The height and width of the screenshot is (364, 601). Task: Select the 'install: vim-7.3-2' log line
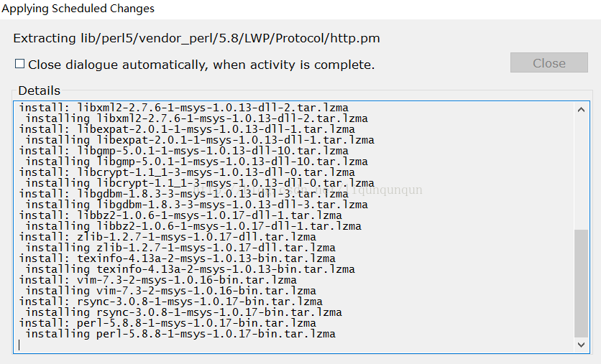pos(158,280)
